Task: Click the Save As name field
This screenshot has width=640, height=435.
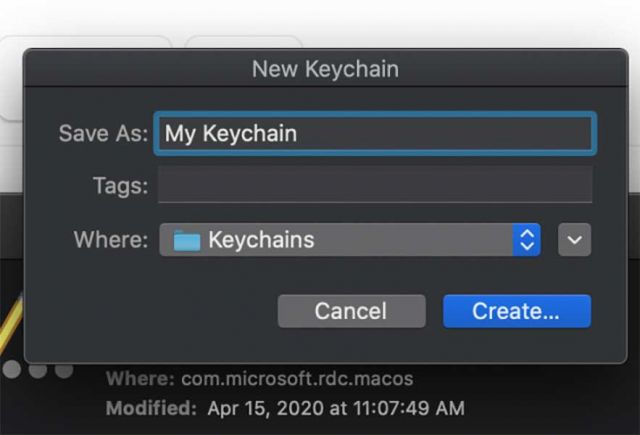Action: 375,133
